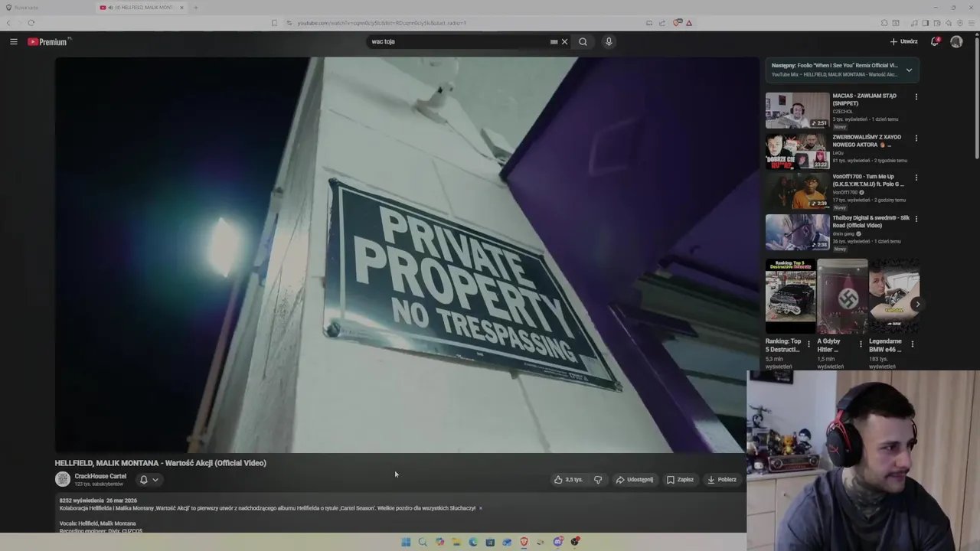Open the subscription notification bell dropdown
This screenshot has width=980, height=551.
[149, 480]
